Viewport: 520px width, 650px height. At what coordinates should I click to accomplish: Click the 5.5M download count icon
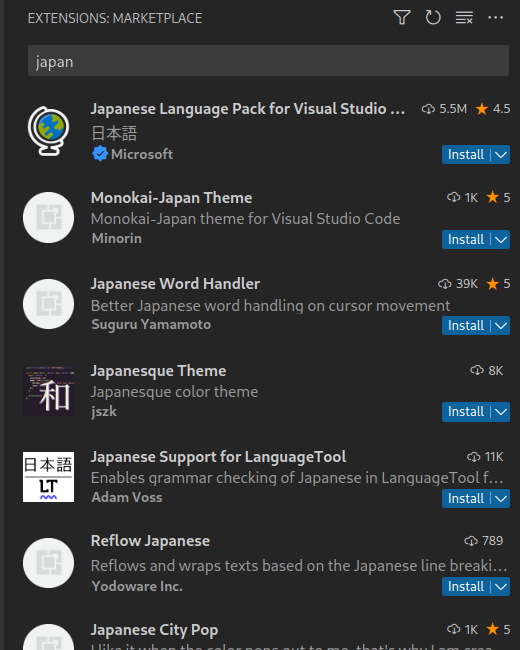tap(428, 109)
